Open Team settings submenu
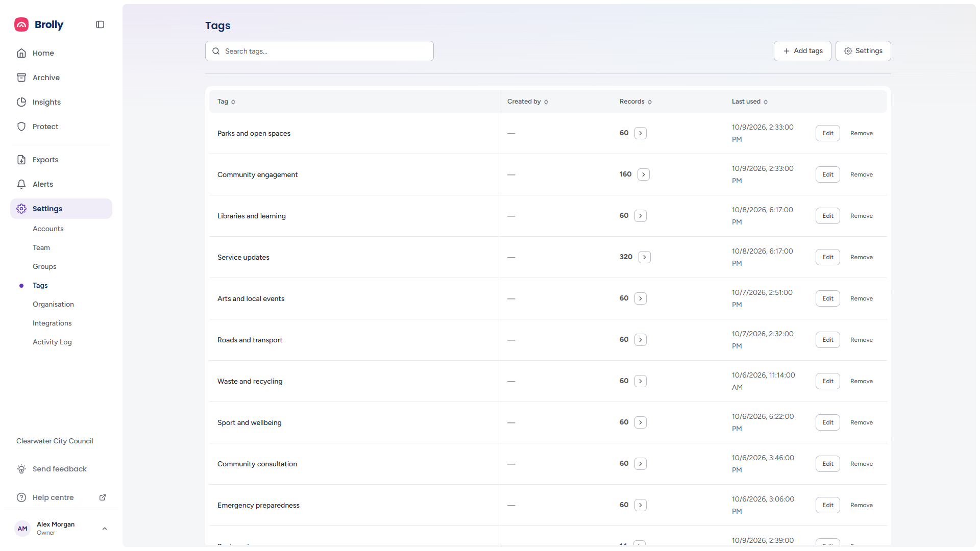The height and width of the screenshot is (551, 980). pyautogui.click(x=41, y=247)
